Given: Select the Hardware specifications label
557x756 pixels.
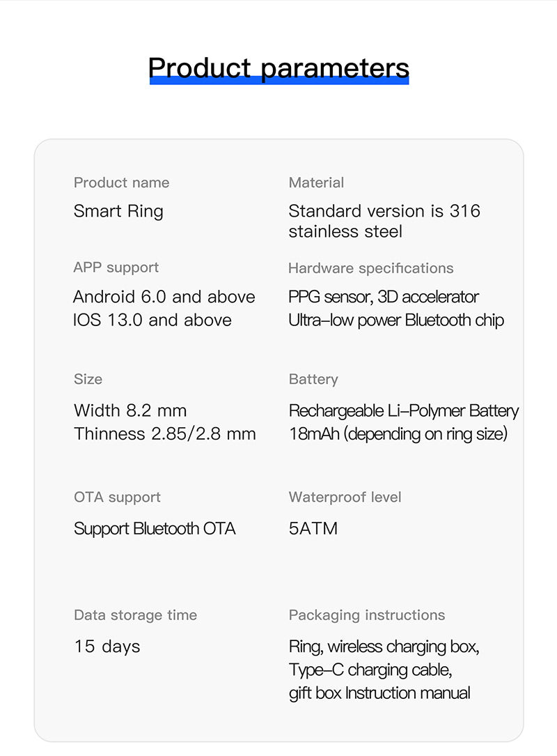Looking at the screenshot, I should 371,268.
